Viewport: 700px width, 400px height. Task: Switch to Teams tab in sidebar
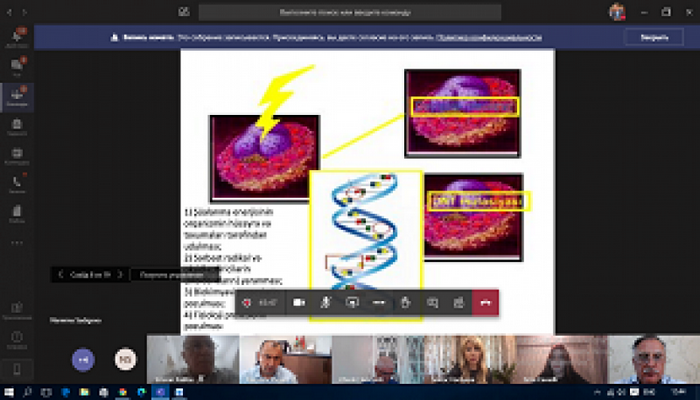click(x=16, y=97)
